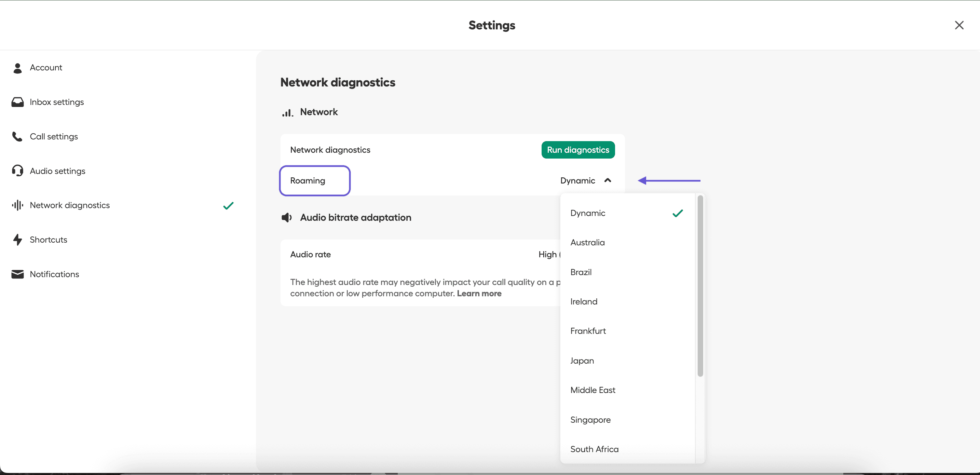Click the Notifications envelope icon
Screen dimensions: 980x475
17,274
